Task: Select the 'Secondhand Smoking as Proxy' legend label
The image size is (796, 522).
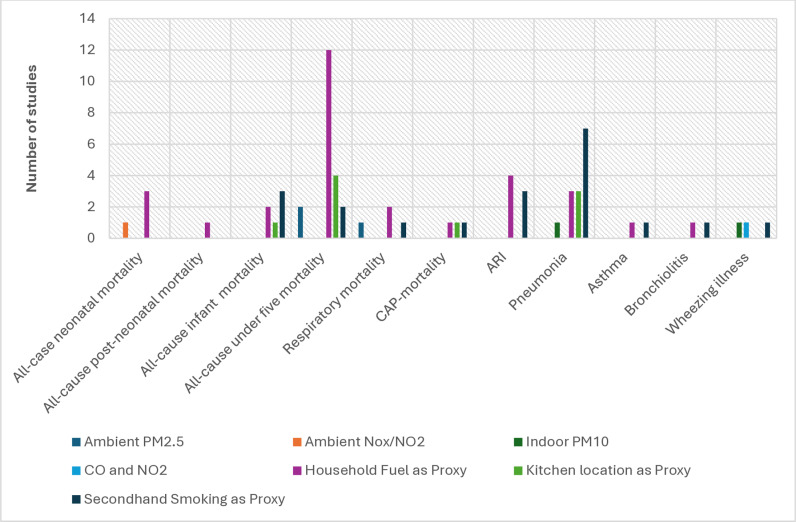Action: [184, 499]
